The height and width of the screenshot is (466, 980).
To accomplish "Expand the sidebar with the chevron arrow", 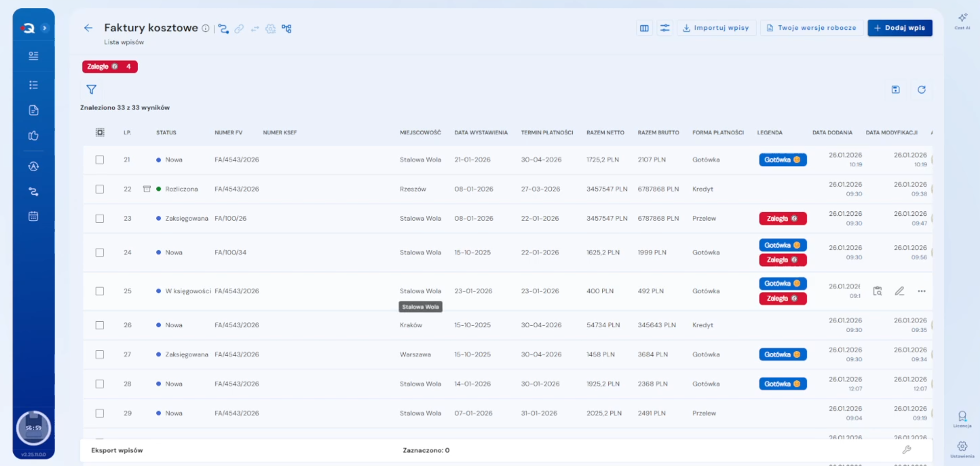I will pos(45,28).
